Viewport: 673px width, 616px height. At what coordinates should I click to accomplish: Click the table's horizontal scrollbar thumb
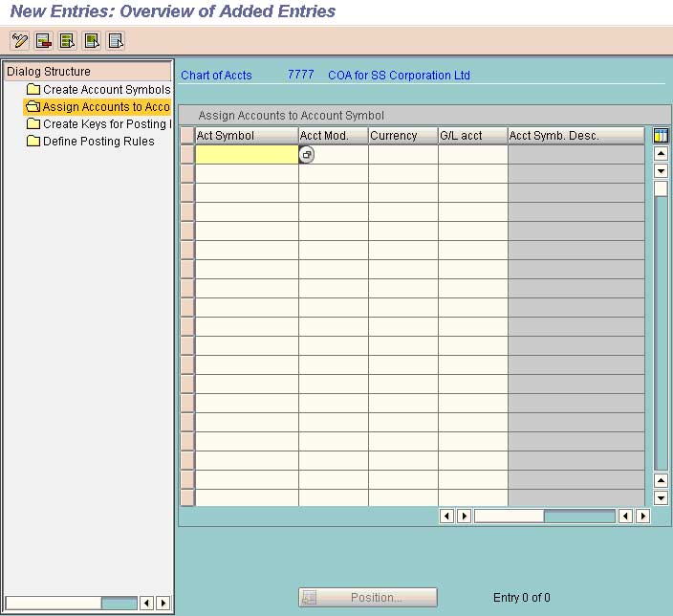509,516
